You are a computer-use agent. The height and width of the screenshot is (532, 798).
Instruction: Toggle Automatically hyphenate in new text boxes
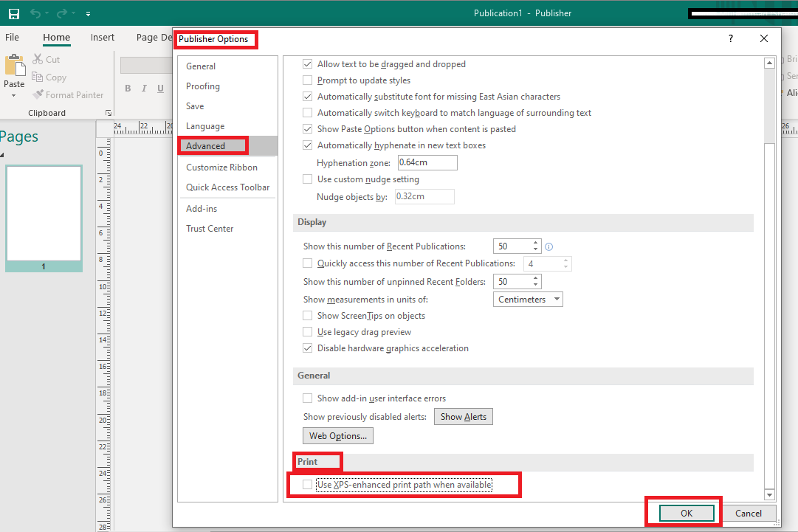pyautogui.click(x=307, y=145)
